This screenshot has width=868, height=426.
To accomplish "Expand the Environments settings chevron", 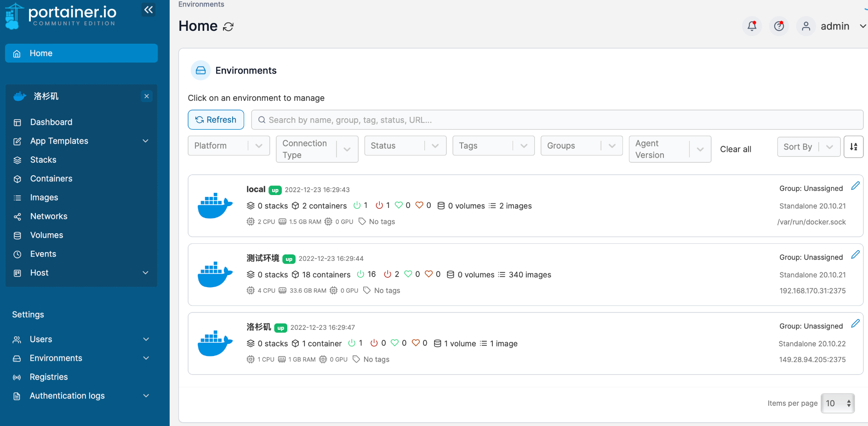I will pyautogui.click(x=146, y=358).
